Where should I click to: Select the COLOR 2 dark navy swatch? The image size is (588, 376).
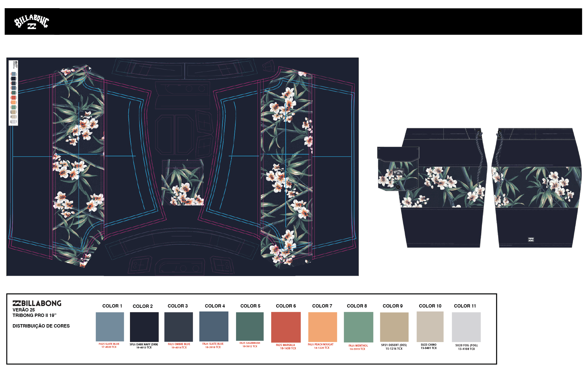[144, 327]
